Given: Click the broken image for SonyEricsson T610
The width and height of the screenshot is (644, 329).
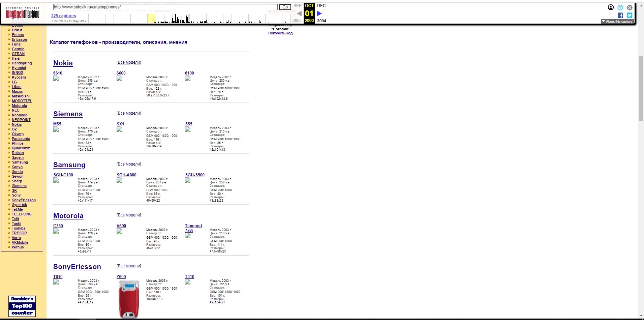Looking at the screenshot, I should point(56,282).
